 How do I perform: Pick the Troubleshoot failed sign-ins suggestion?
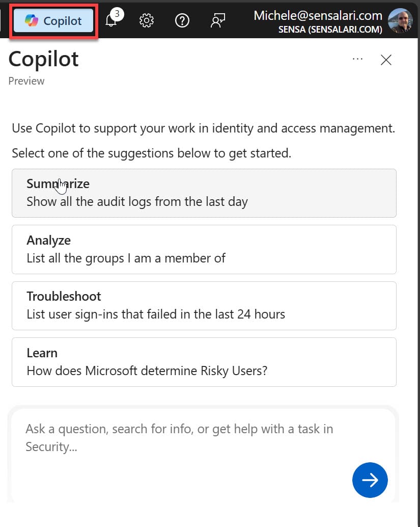(x=204, y=305)
